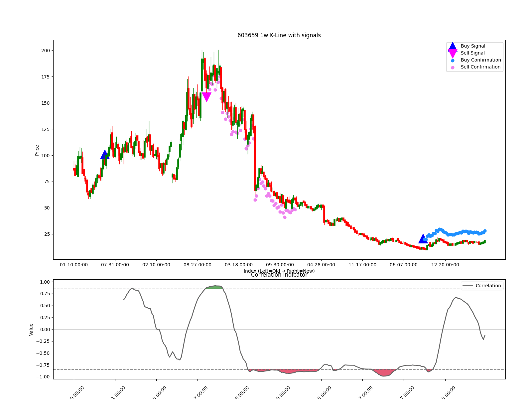
Task: Click the 'Value' y-axis label
Action: (x=31, y=330)
